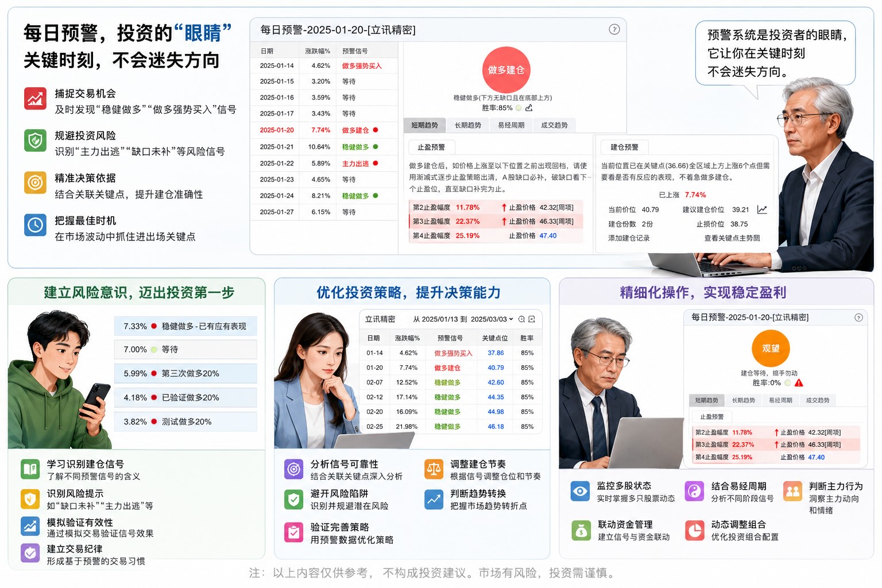This screenshot has width=882, height=588.
Task: Toggle the green dot on 2025-01-21 稳健做多 row
Action: (376, 147)
